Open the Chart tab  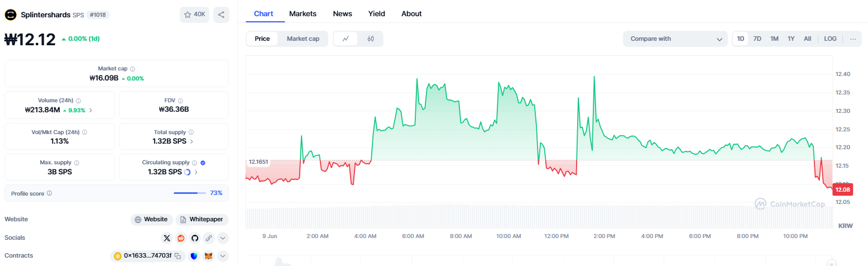click(263, 13)
